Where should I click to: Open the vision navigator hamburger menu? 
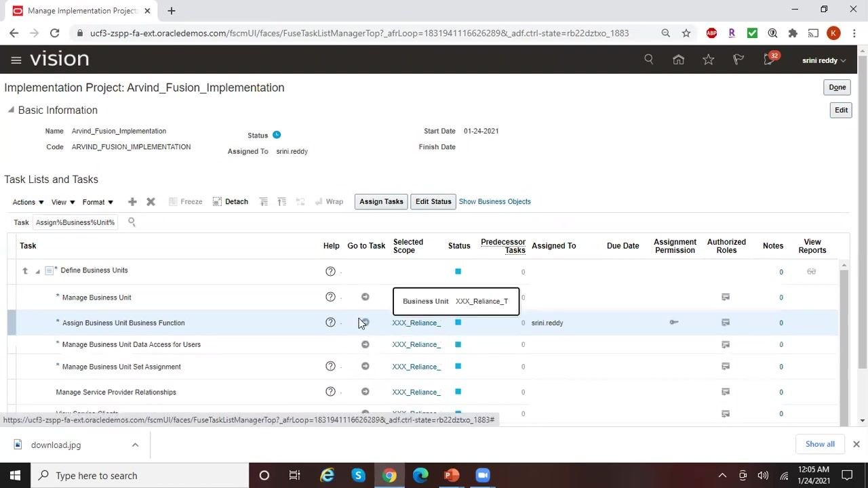pyautogui.click(x=16, y=60)
